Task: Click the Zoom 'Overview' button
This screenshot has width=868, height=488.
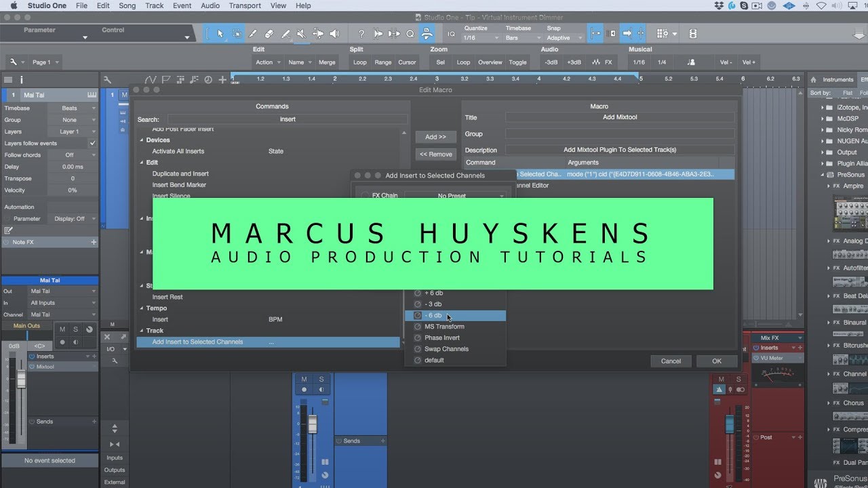Action: coord(490,62)
